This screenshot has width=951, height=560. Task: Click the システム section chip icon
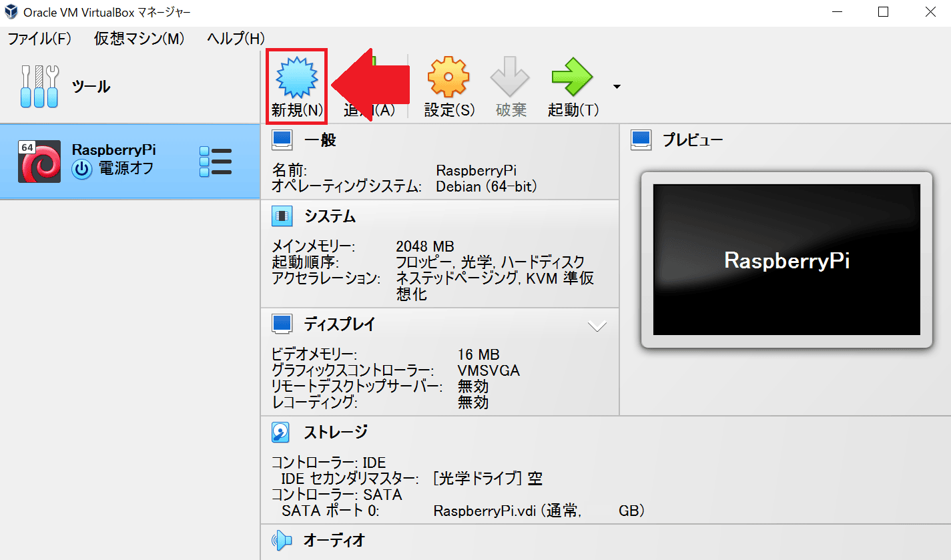pyautogui.click(x=282, y=216)
